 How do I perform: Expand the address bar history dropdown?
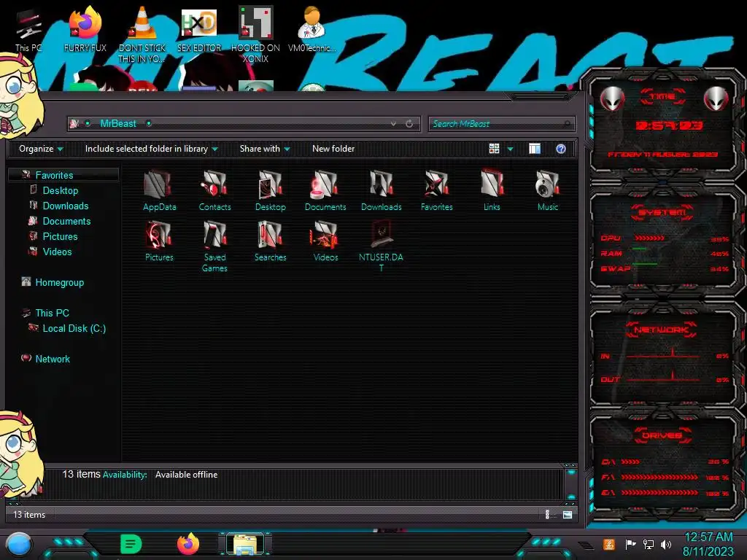click(393, 124)
